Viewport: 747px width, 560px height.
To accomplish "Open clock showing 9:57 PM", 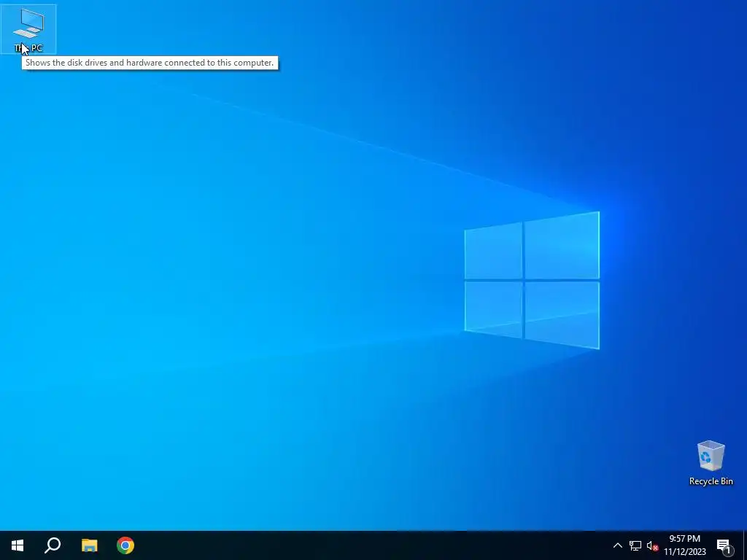I will coord(684,545).
